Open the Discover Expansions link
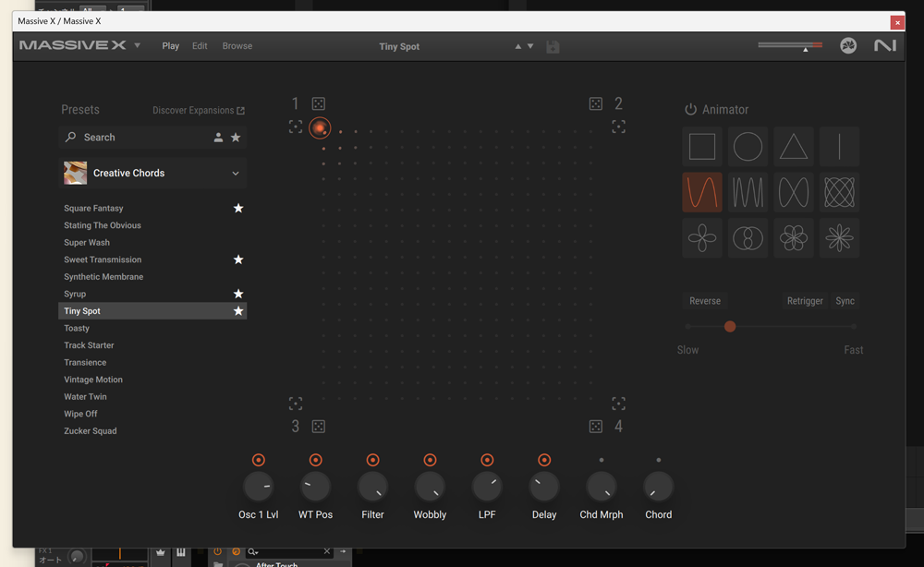 pyautogui.click(x=199, y=111)
